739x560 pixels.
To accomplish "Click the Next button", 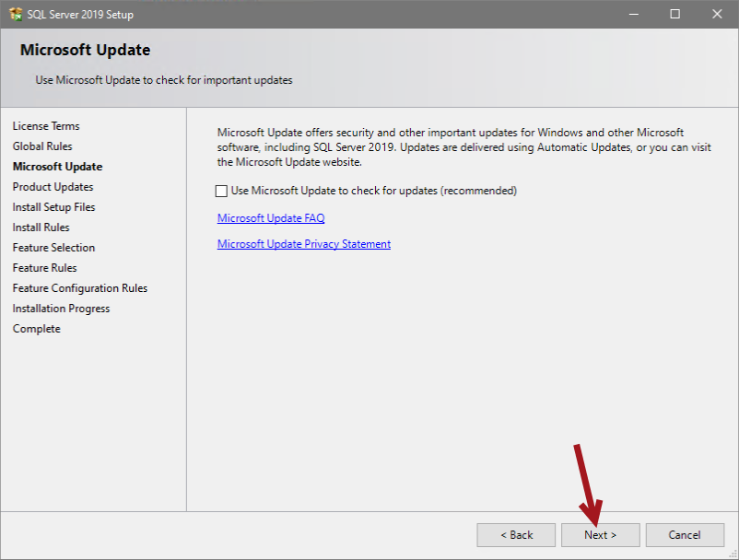I will pyautogui.click(x=601, y=535).
